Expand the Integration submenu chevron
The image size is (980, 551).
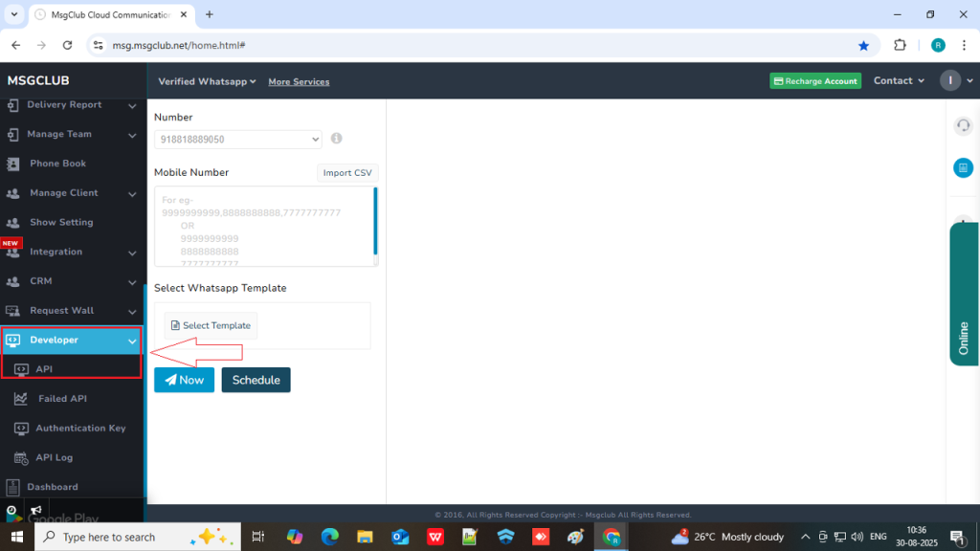coord(132,253)
